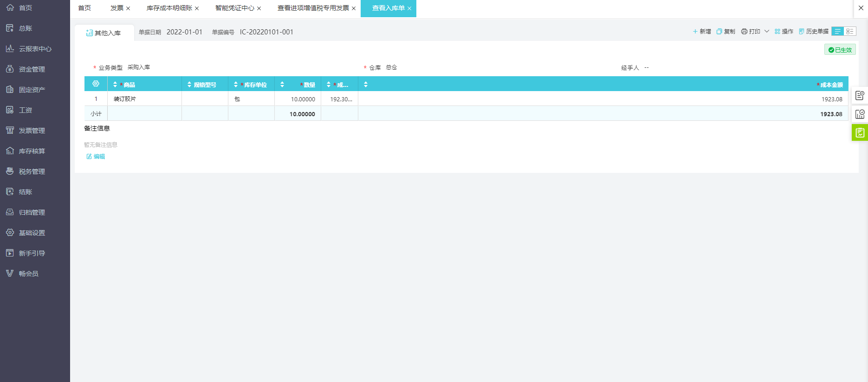Click the 复制 copy icon button

719,32
